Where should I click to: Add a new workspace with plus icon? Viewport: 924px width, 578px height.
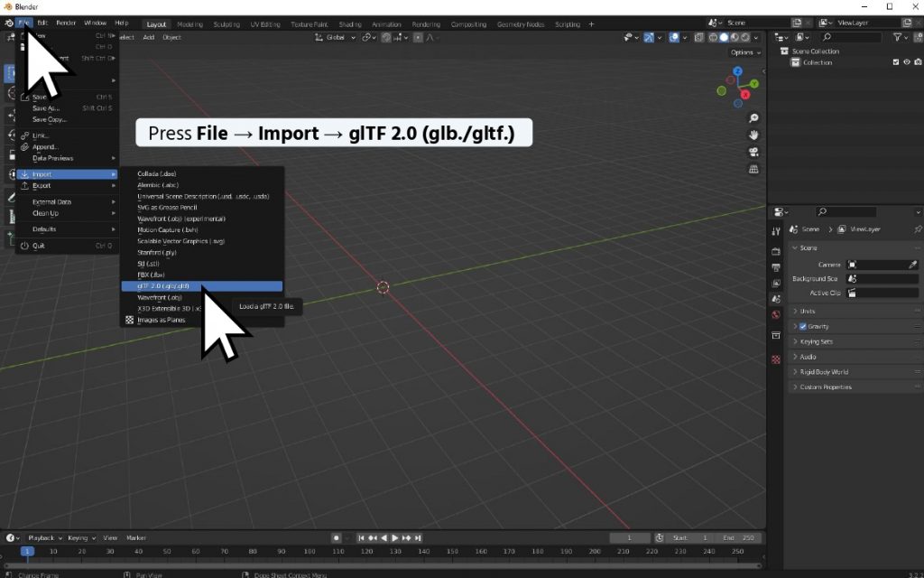point(591,24)
